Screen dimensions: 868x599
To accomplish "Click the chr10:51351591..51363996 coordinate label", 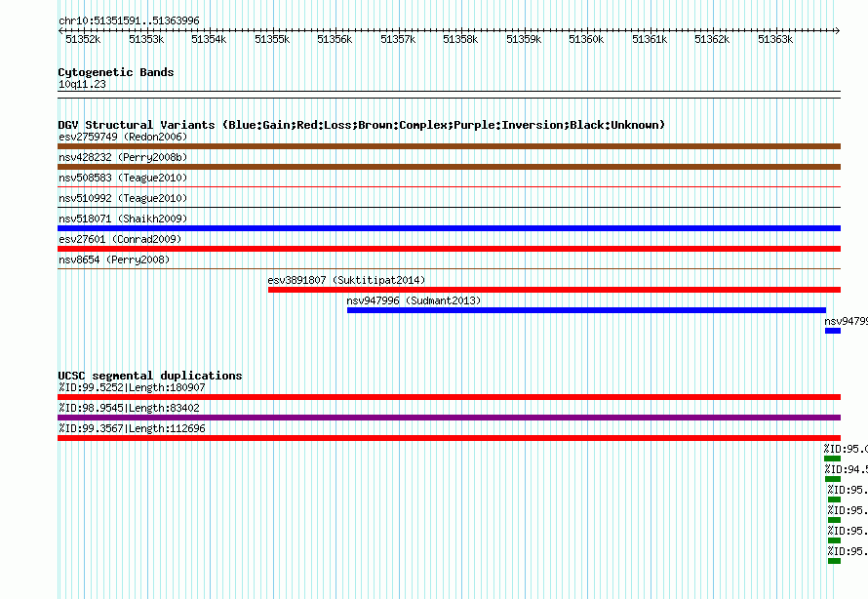I will point(129,20).
